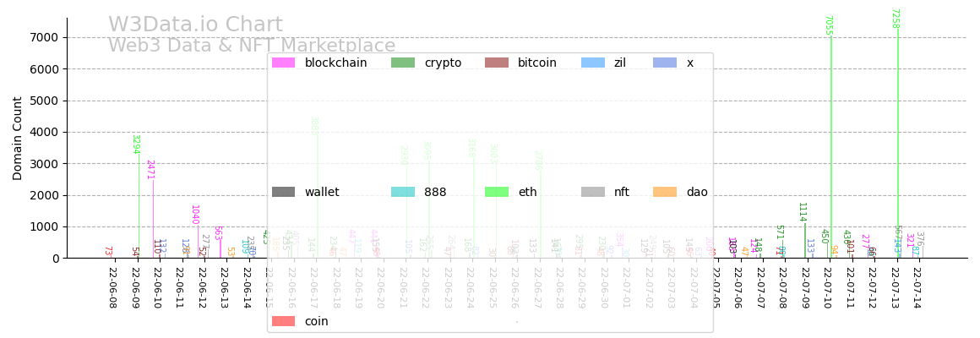Click the Domain Count axis label
The width and height of the screenshot is (980, 338).
(18, 138)
